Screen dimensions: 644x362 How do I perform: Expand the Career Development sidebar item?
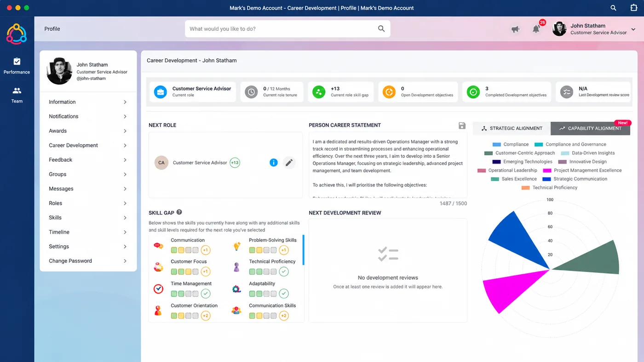tap(88, 145)
